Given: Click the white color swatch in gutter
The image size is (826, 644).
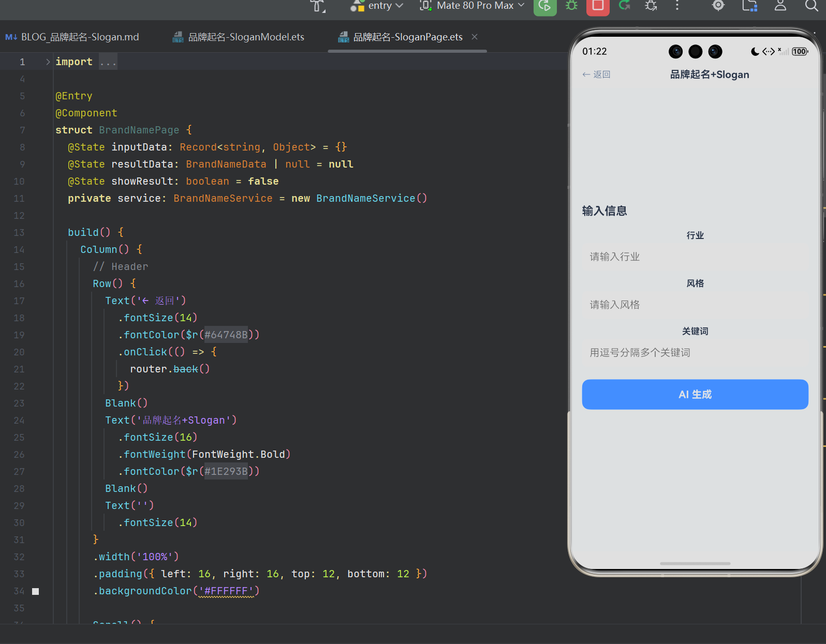Looking at the screenshot, I should (36, 591).
